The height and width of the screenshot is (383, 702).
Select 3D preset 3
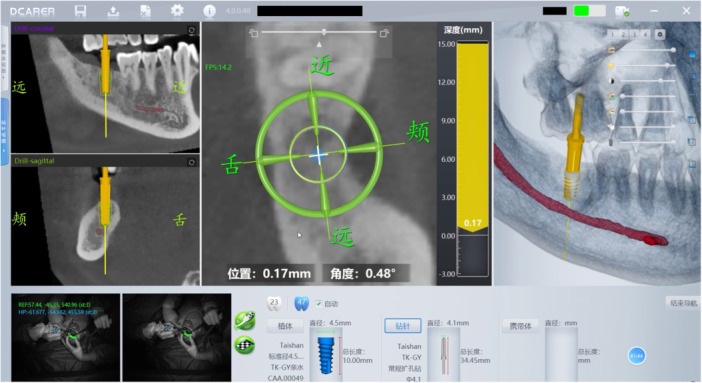634,34
